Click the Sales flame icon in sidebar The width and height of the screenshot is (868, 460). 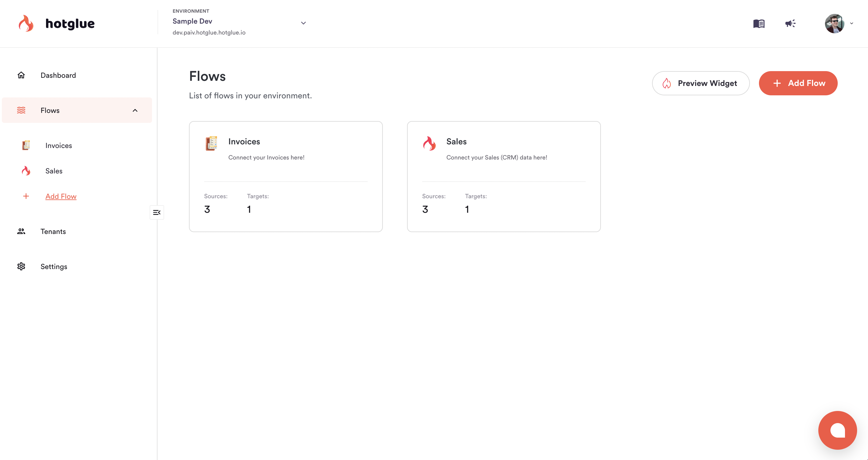point(26,171)
